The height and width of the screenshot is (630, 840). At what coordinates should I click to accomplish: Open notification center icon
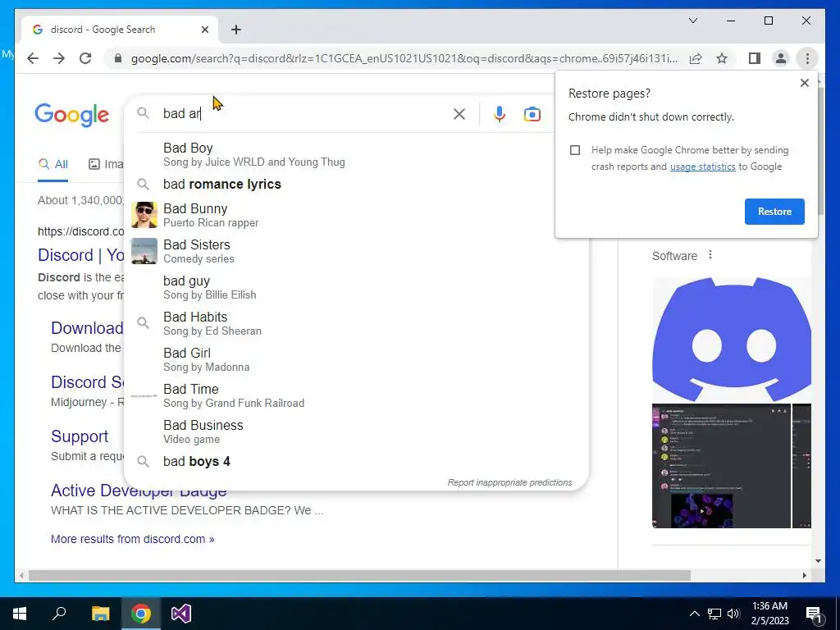[814, 614]
